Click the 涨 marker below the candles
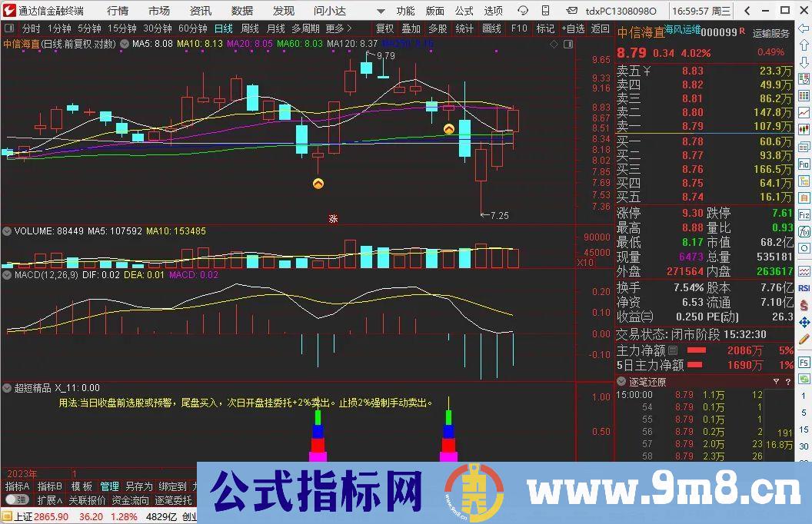Viewport: 812px width, 524px height. [333, 219]
